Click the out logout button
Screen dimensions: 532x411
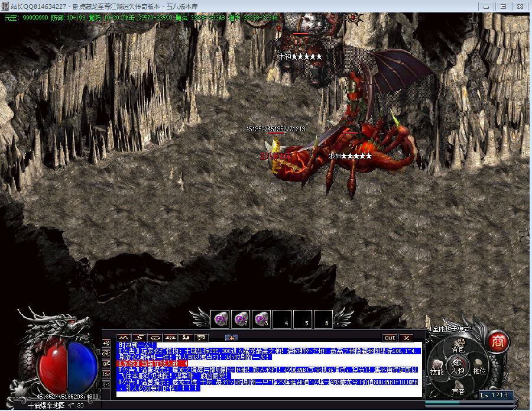pos(390,338)
